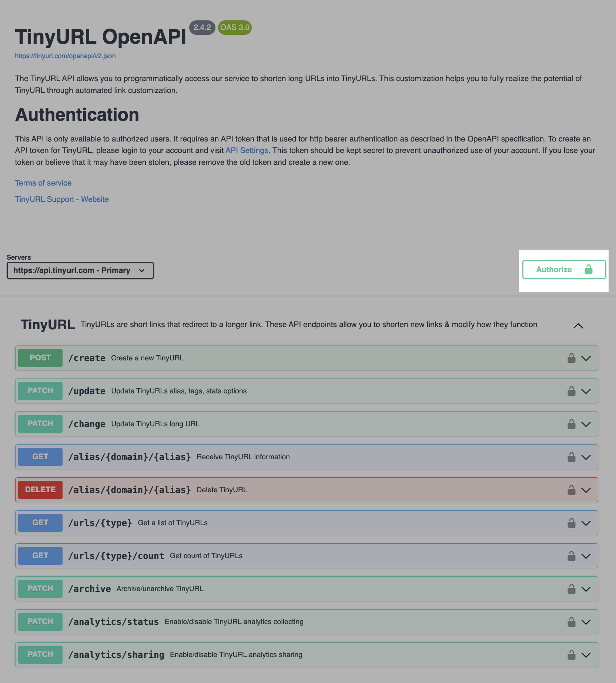Click the lock icon on DELETE alias row
616x683 pixels.
coord(571,490)
